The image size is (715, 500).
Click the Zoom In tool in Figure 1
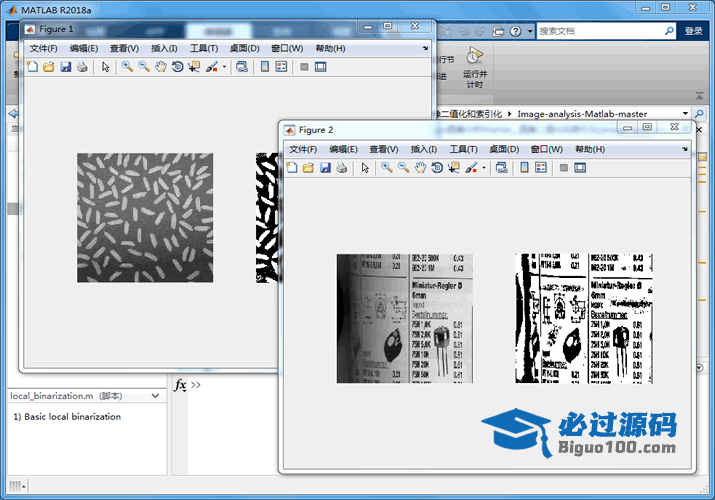[127, 67]
